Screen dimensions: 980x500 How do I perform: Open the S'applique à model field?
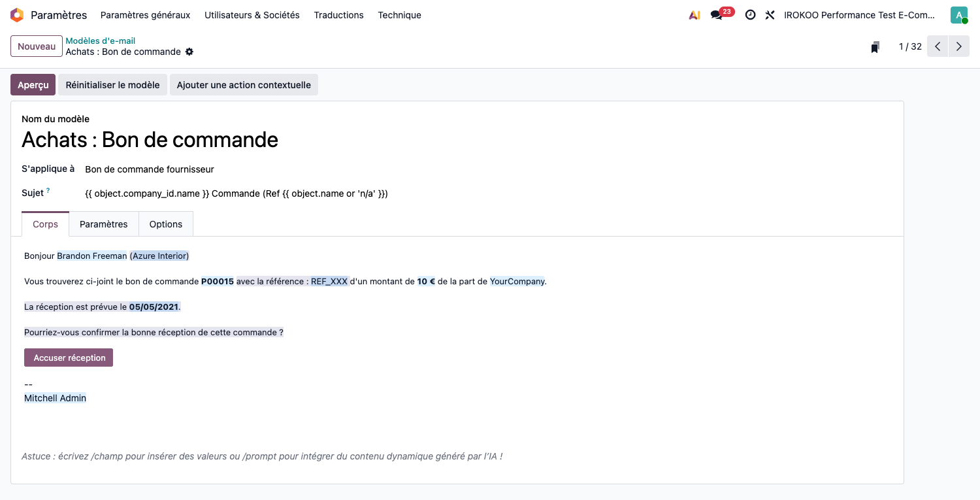pyautogui.click(x=150, y=169)
